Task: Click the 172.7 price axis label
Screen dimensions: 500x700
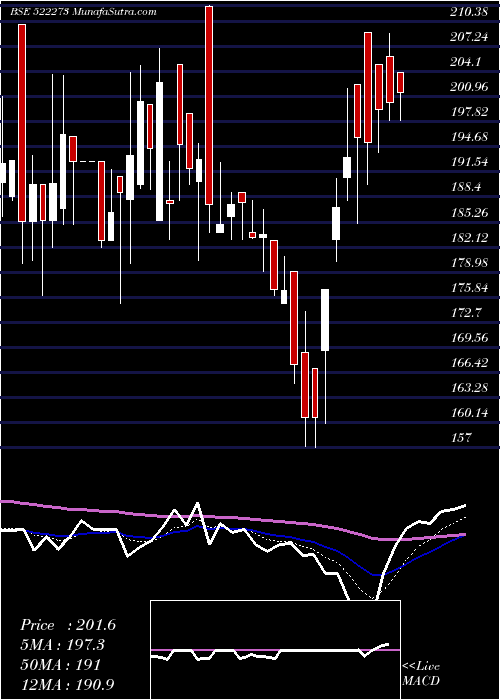Action: pos(466,312)
